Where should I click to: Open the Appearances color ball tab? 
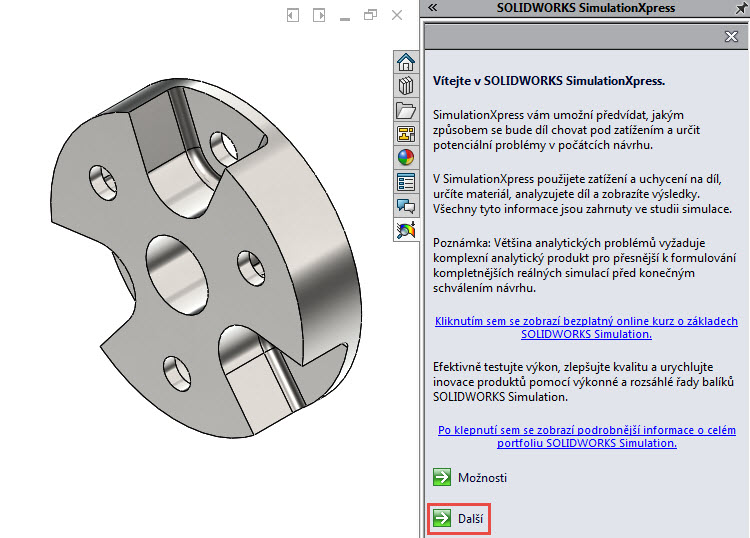click(x=406, y=158)
